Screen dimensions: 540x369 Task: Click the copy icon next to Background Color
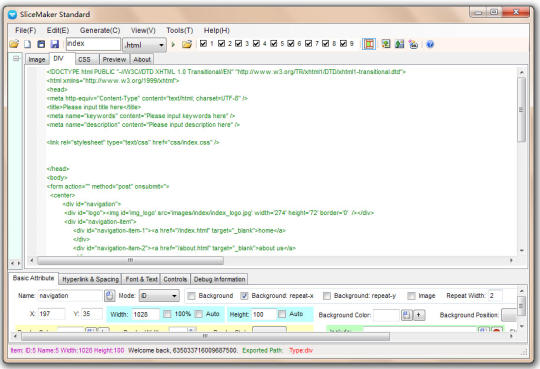(407, 315)
